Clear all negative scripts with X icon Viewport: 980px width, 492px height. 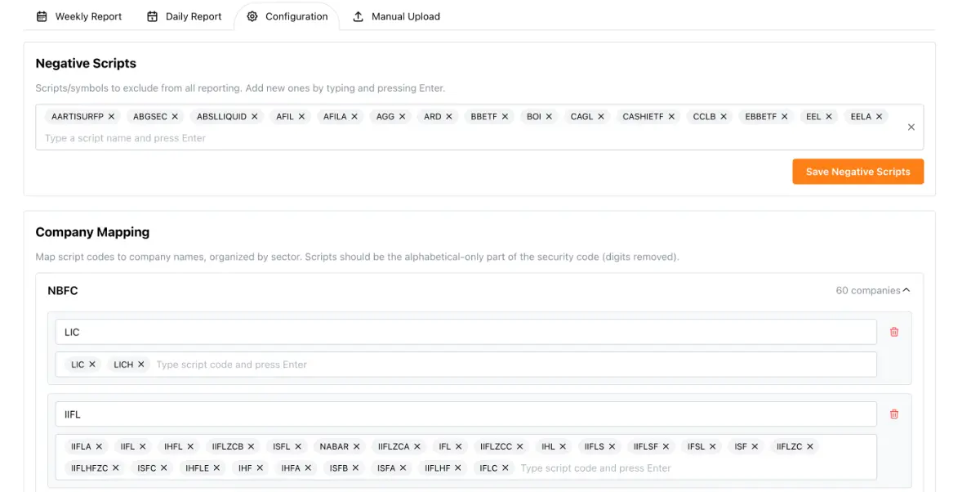pos(911,127)
